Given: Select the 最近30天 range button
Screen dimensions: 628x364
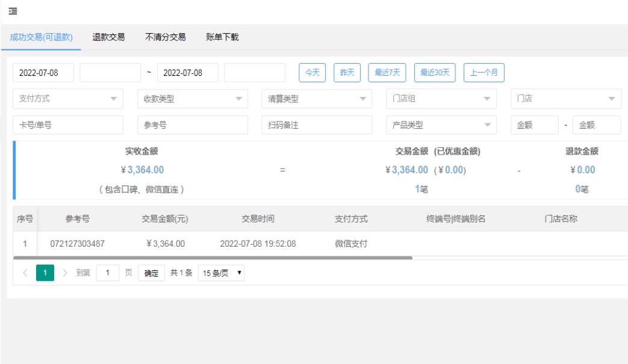Looking at the screenshot, I should (435, 73).
